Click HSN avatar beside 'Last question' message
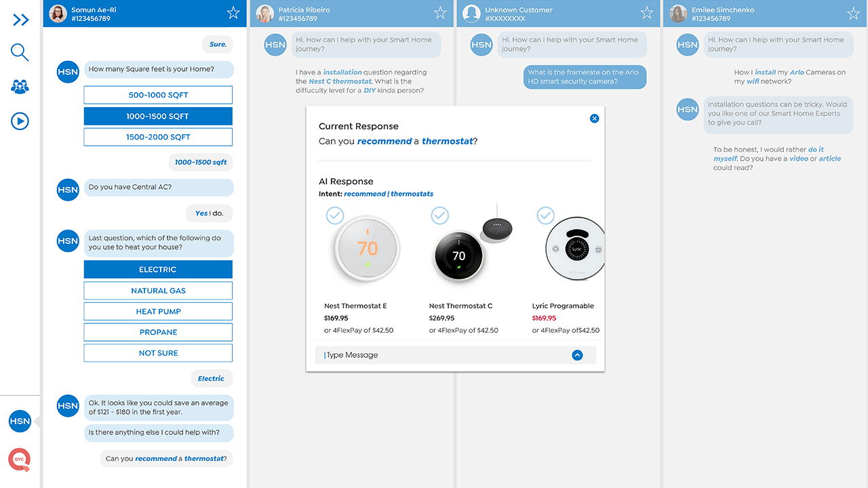Image resolution: width=868 pixels, height=488 pixels. pos(68,241)
